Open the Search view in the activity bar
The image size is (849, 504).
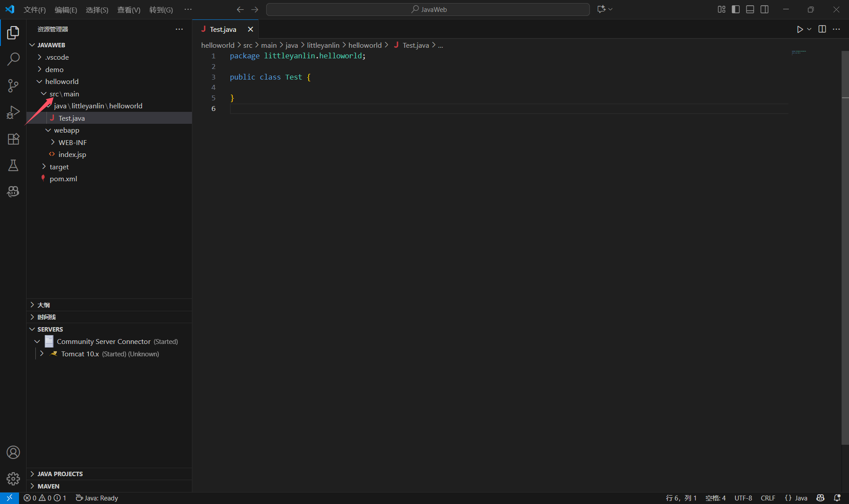pos(13,59)
